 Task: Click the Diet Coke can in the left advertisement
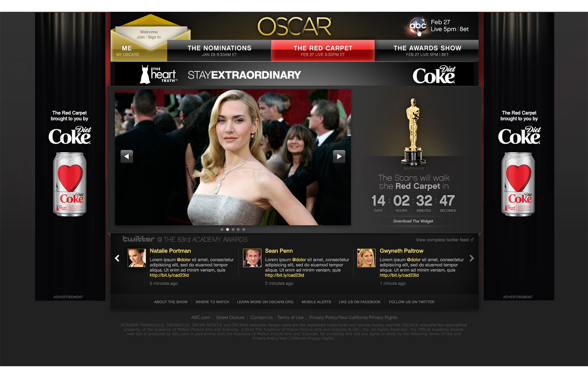pyautogui.click(x=70, y=184)
